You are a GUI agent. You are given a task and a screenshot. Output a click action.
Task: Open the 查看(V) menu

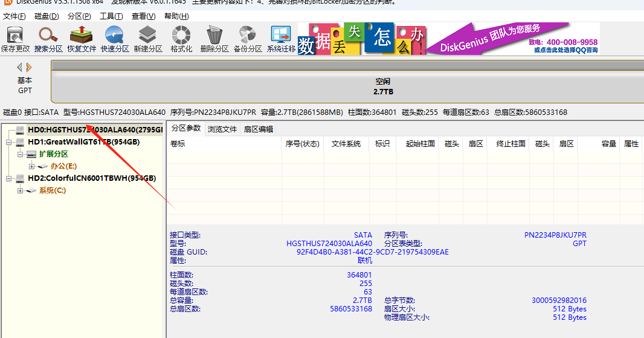143,16
